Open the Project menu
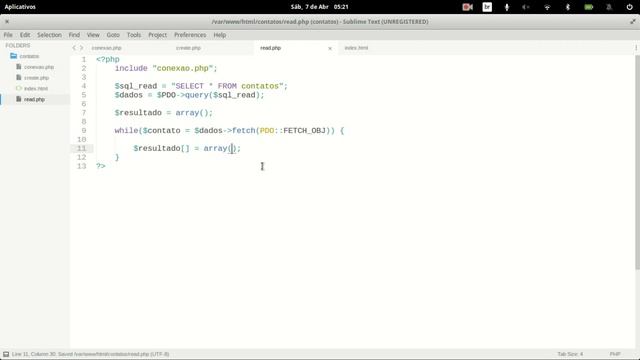This screenshot has height=360, width=640. click(x=158, y=35)
